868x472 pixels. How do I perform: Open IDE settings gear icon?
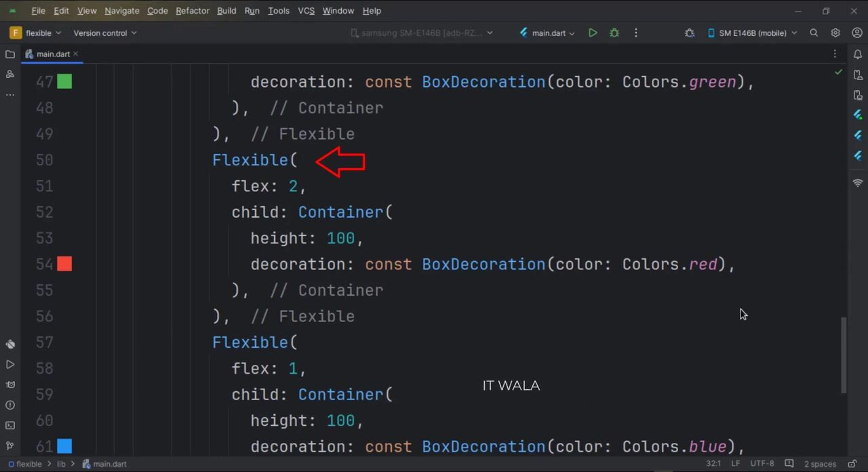(835, 33)
